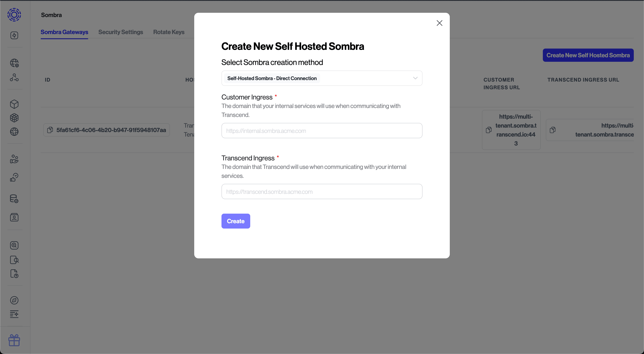Select the Transcend spiral logo in sidebar
Viewport: 644px width, 354px height.
(14, 15)
